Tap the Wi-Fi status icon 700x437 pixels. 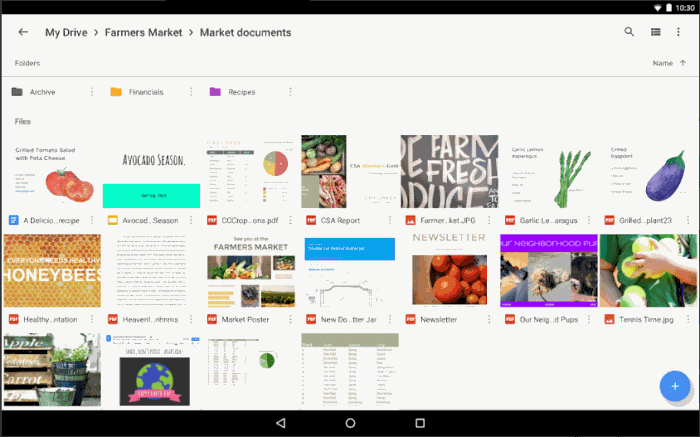pyautogui.click(x=658, y=8)
